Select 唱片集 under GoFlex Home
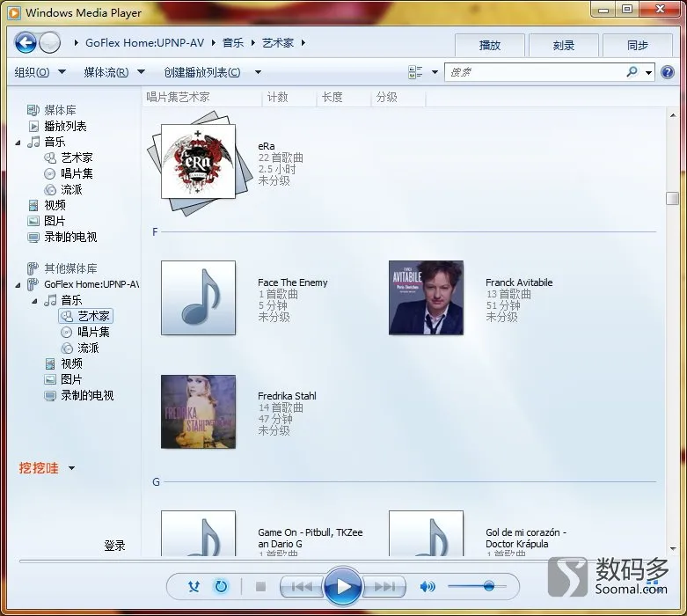The width and height of the screenshot is (687, 616). pos(93,332)
